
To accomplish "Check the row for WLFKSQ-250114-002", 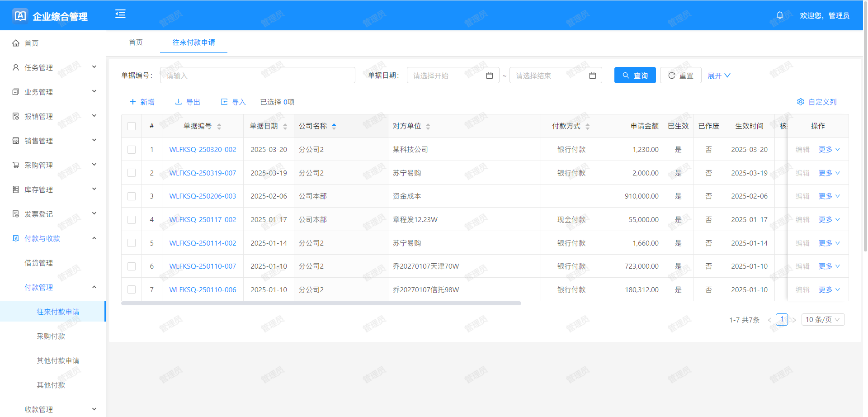I will [132, 243].
